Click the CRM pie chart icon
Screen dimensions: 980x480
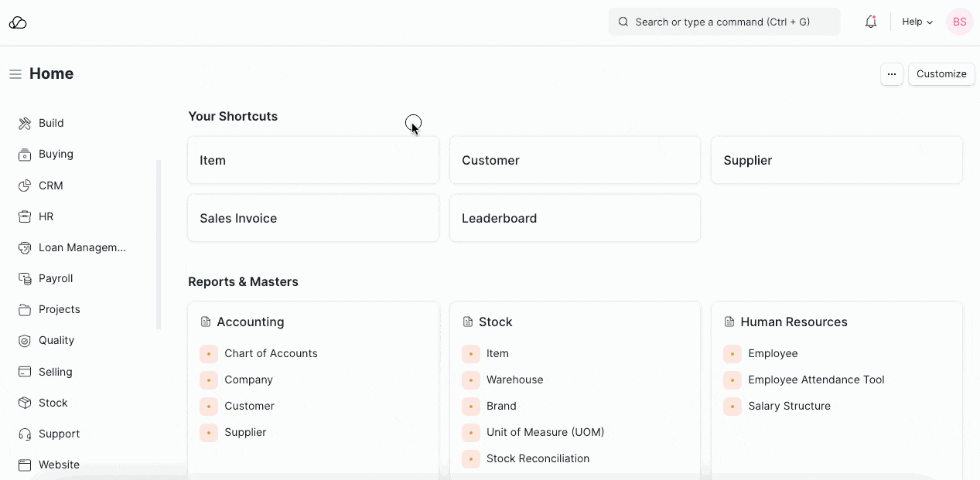click(x=25, y=186)
